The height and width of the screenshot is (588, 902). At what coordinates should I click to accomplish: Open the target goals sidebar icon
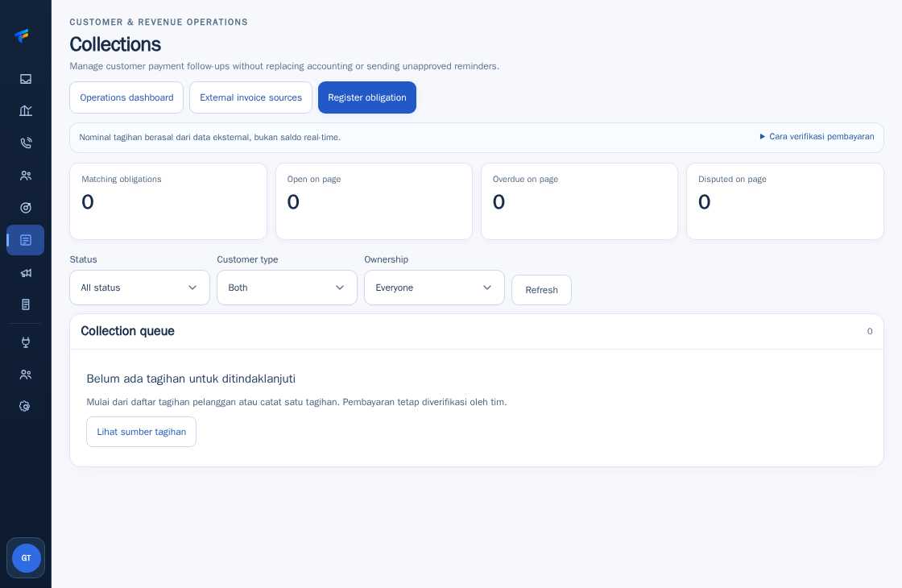[25, 208]
